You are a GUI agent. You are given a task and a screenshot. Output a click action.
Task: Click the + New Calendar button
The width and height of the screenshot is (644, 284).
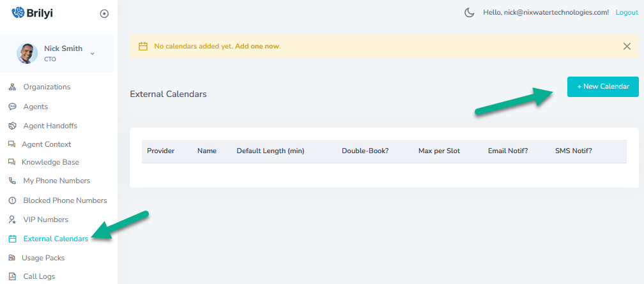[602, 86]
